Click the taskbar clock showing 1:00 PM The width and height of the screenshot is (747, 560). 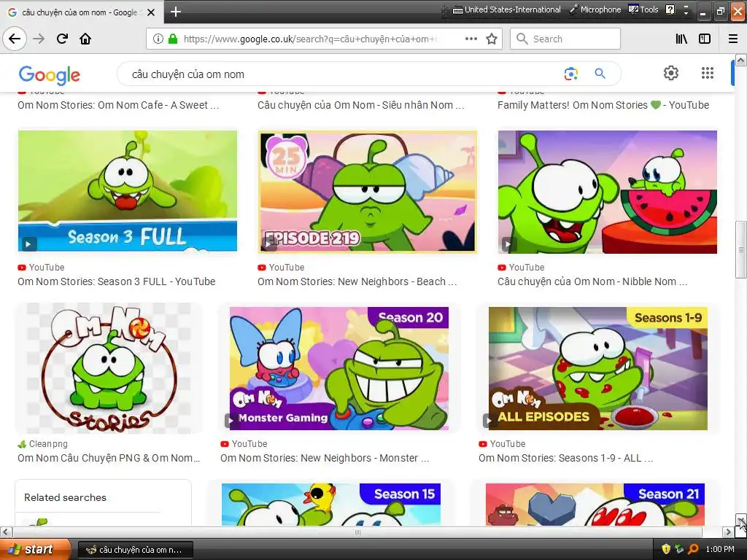(x=720, y=550)
